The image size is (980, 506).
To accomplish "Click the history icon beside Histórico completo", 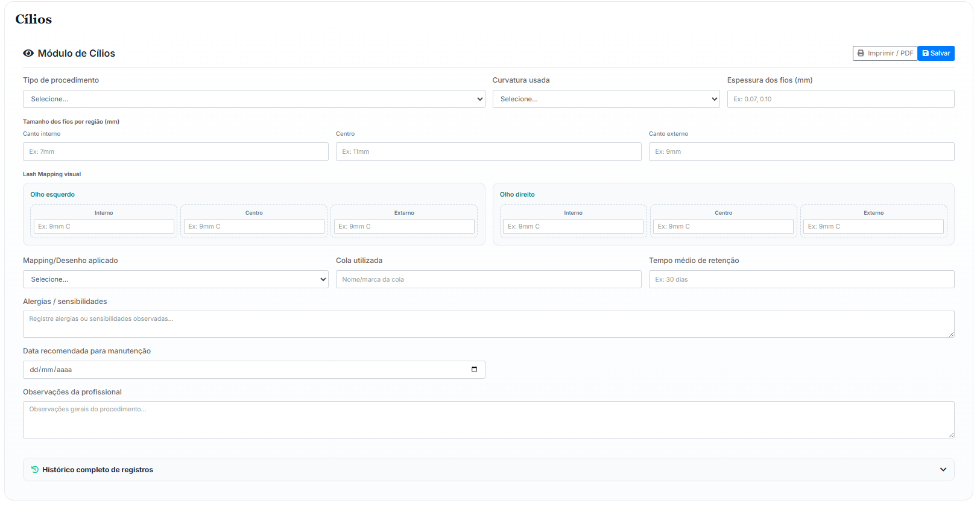I will [x=35, y=469].
